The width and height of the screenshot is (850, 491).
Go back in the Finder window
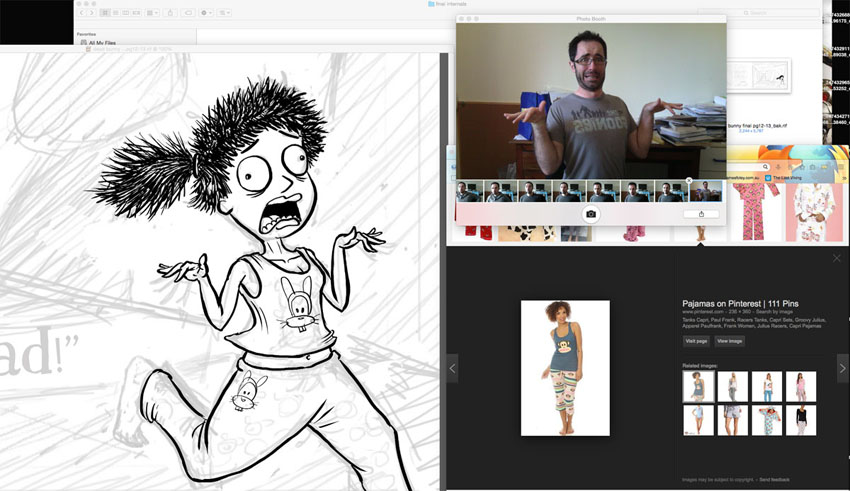tap(82, 13)
